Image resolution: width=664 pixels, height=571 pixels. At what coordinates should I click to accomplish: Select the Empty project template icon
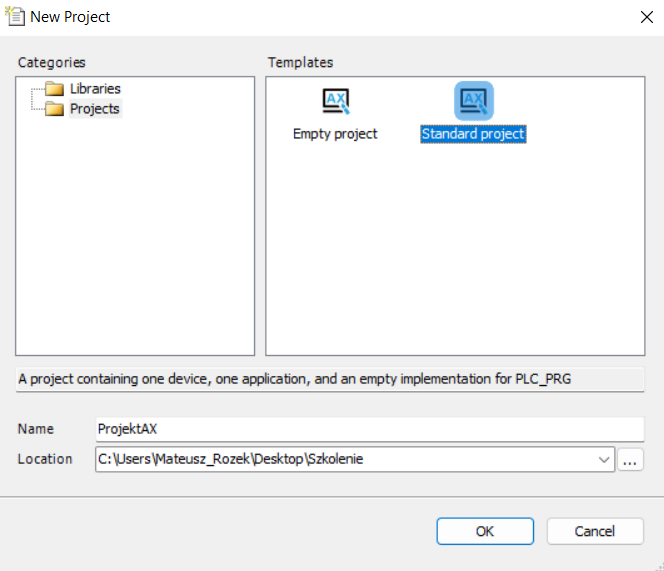pos(335,101)
